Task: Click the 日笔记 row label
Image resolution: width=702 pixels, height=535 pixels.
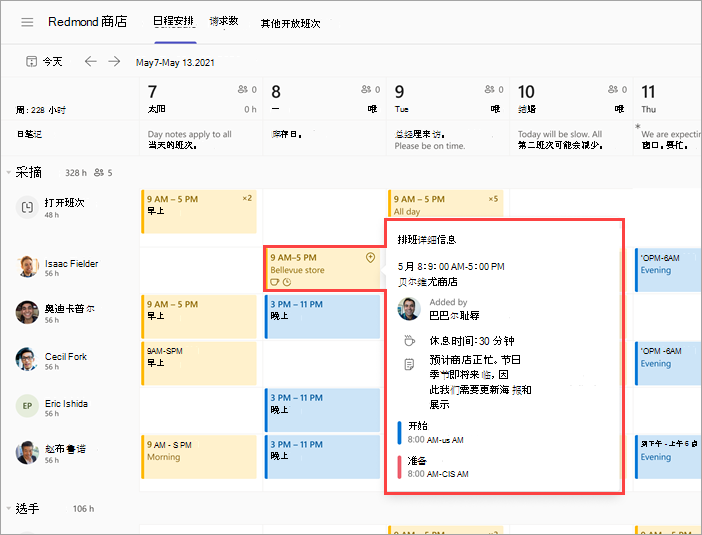Action: (x=30, y=134)
